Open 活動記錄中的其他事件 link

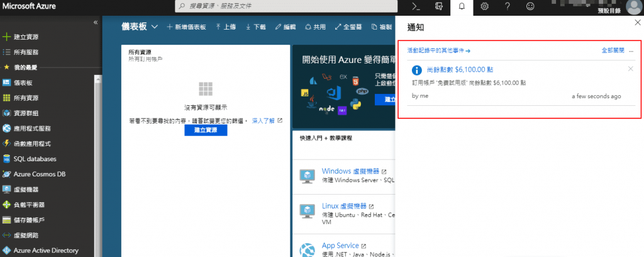438,50
